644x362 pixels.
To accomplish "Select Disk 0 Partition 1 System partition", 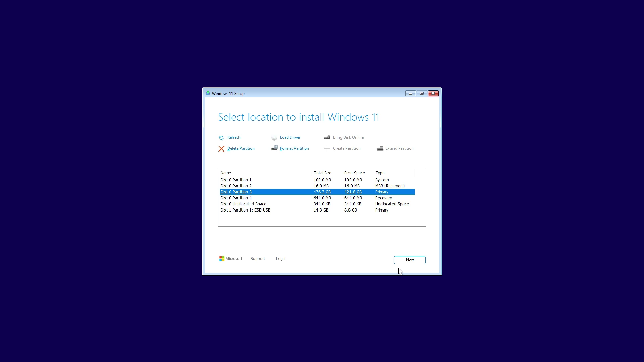I will (x=236, y=180).
